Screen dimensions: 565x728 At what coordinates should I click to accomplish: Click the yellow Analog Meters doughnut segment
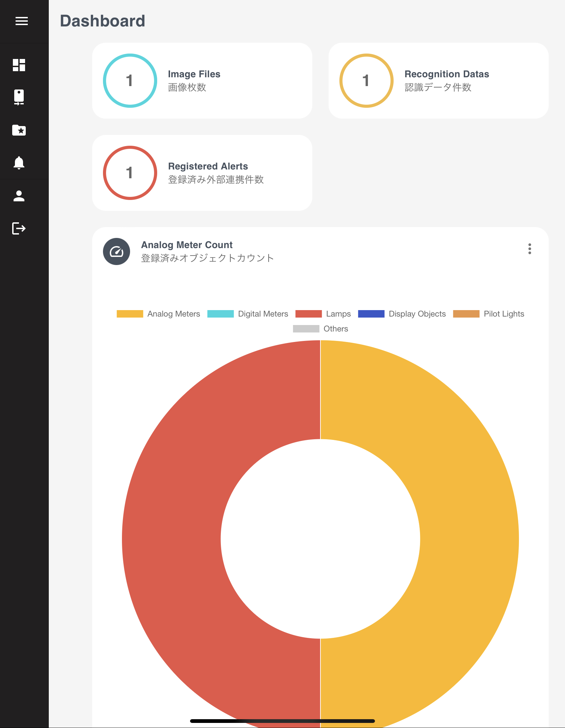(469, 539)
